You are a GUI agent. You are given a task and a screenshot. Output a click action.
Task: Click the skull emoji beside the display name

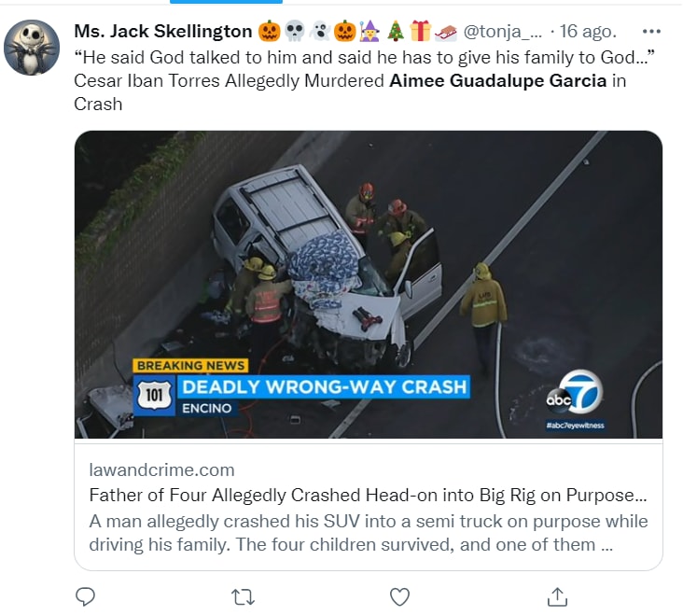coord(295,32)
